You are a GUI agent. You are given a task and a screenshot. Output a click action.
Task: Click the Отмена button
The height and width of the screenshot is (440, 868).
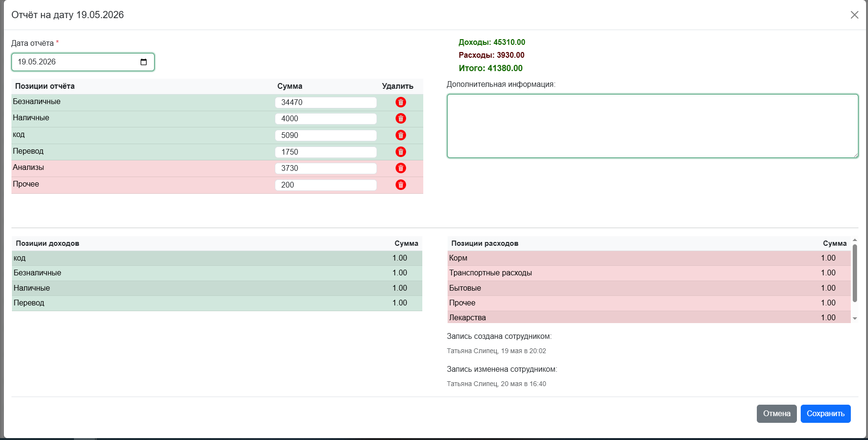coord(776,414)
